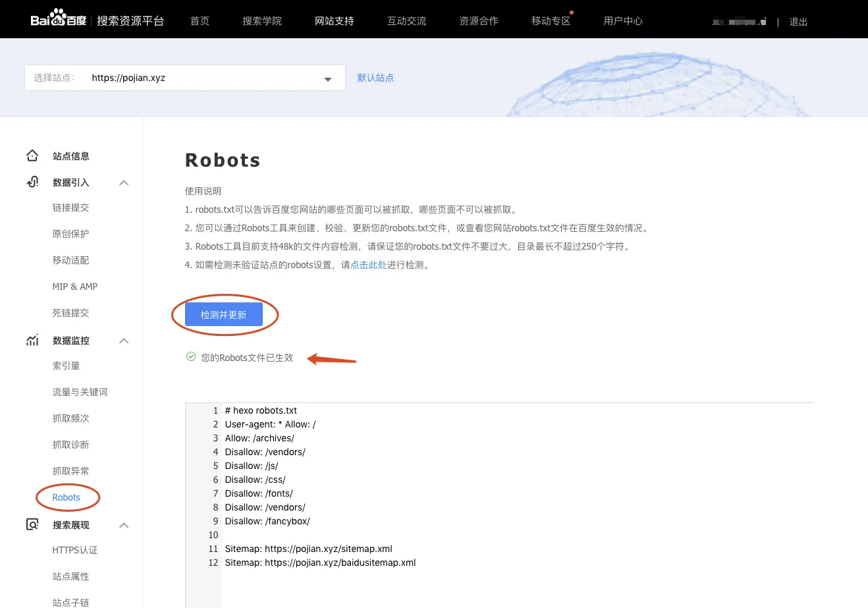Click the blurred username in header
This screenshot has width=868, height=608.
pos(739,22)
